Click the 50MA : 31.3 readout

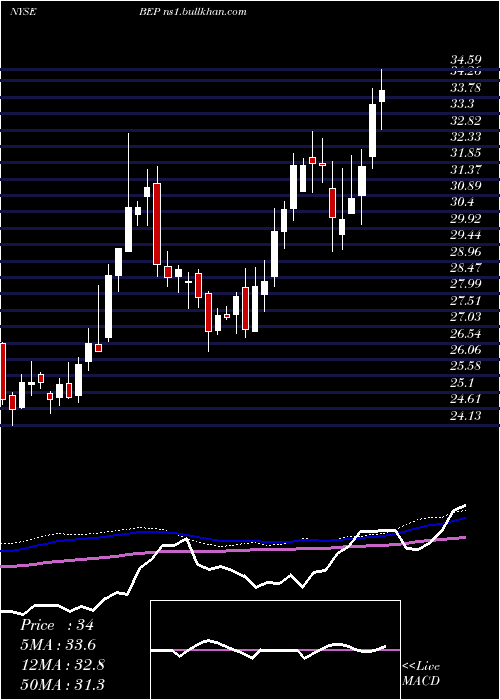click(x=62, y=685)
